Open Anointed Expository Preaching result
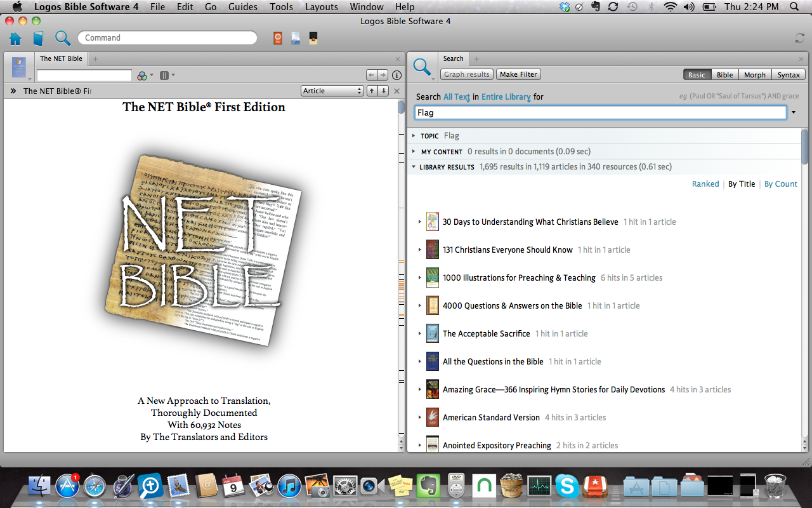The image size is (812, 508). click(497, 445)
